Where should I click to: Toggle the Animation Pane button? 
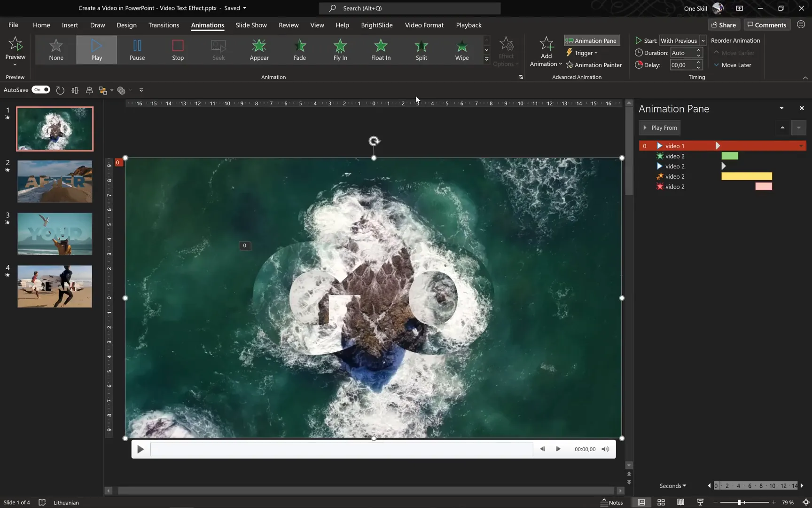pos(592,40)
